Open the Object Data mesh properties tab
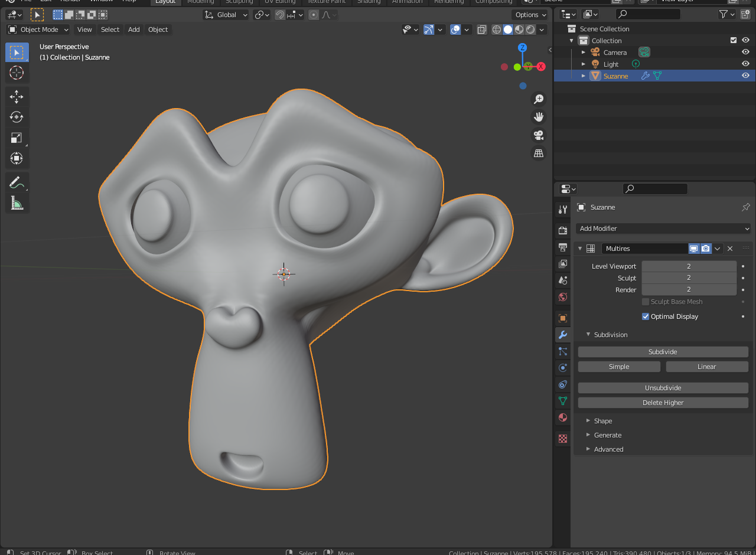This screenshot has width=756, height=555. pos(563,401)
